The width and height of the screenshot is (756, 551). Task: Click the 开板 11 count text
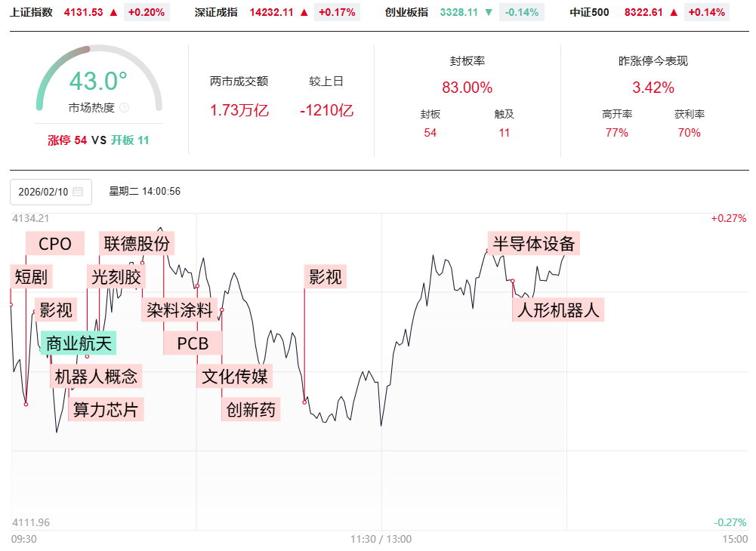[130, 140]
